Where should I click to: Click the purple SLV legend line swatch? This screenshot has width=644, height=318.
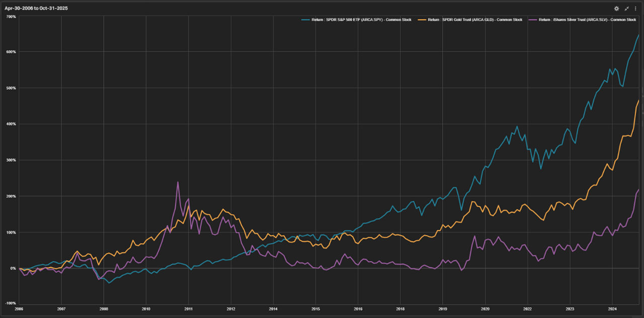point(532,20)
